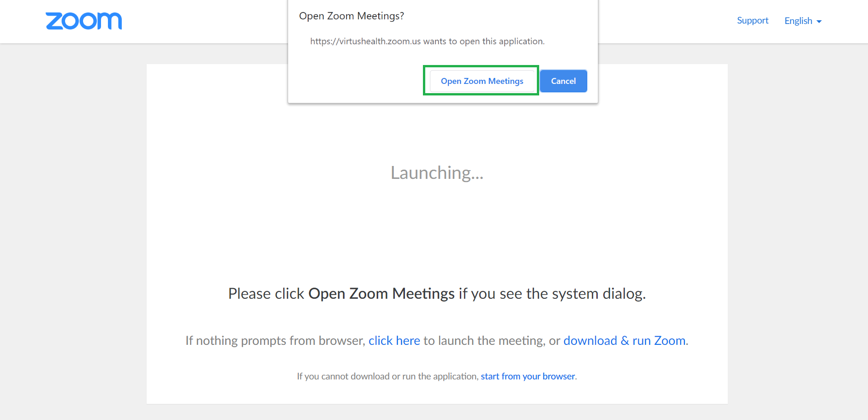Dismiss the dialog with Cancel
868x420 pixels.
click(x=563, y=81)
